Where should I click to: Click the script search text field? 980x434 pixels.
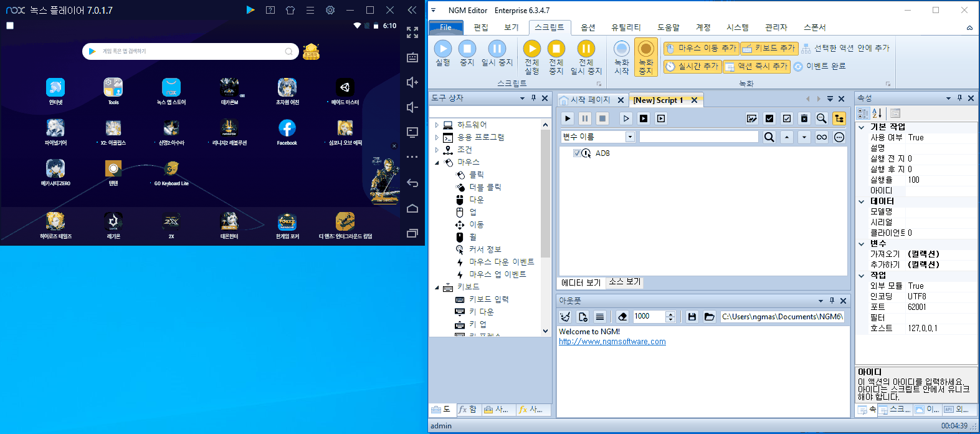[698, 137]
